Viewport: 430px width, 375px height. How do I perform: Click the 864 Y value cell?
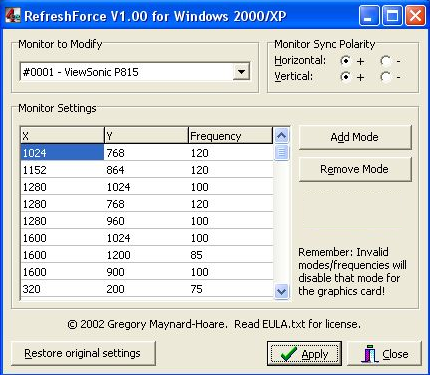[x=146, y=170]
